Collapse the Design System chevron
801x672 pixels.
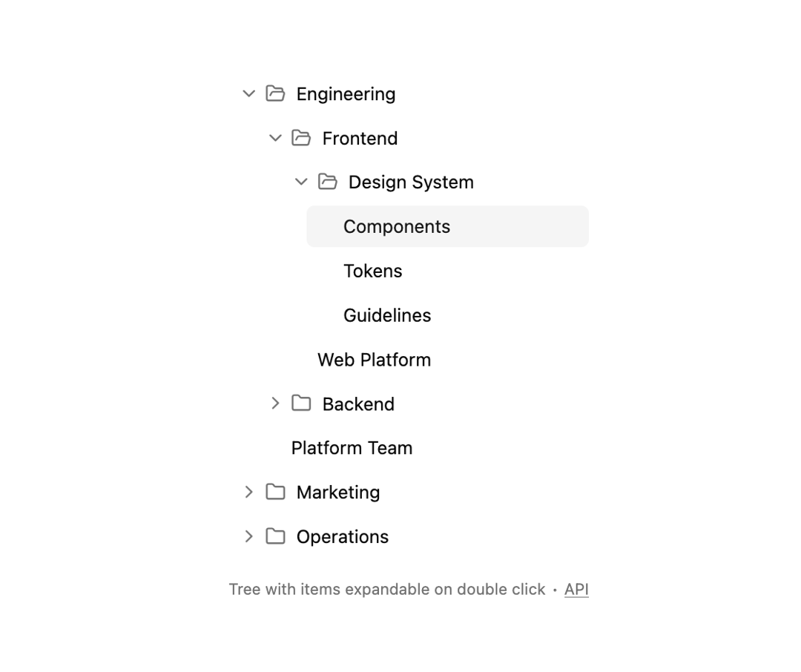coord(301,182)
